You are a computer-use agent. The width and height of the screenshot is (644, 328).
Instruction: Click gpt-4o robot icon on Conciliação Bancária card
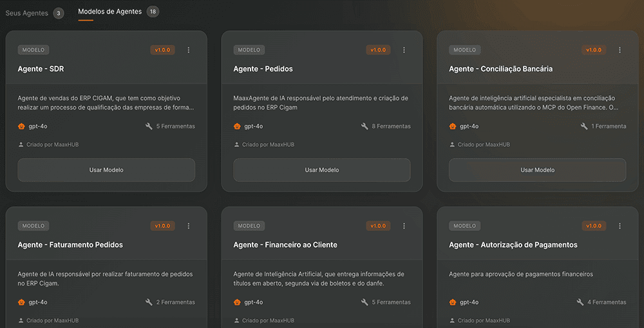point(453,126)
